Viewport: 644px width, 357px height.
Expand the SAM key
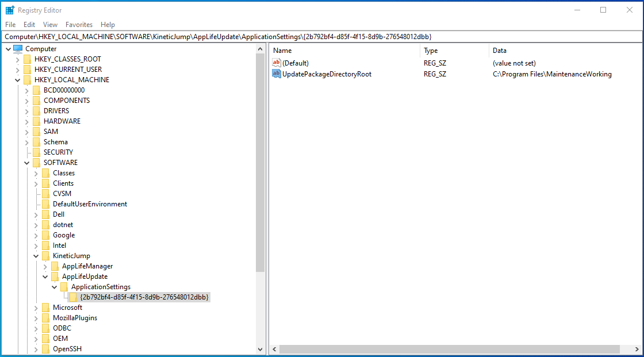coord(26,132)
